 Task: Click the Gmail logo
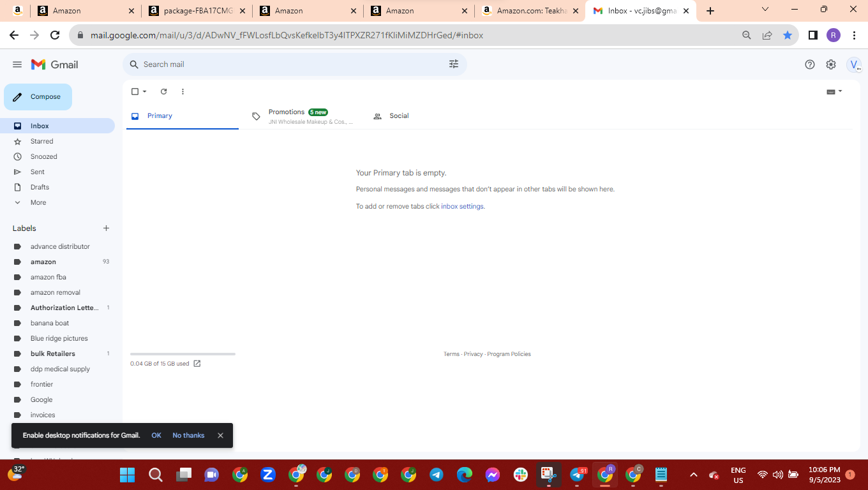(55, 64)
